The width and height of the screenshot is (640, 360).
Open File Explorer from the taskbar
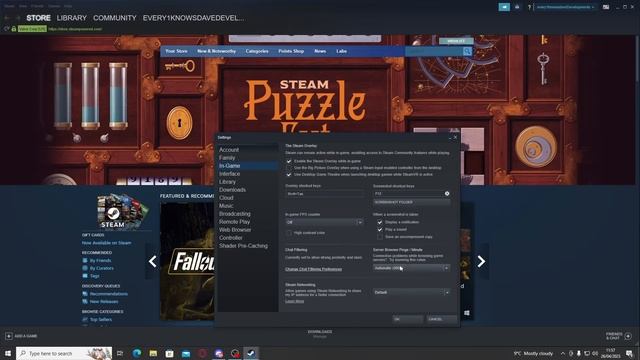153,353
